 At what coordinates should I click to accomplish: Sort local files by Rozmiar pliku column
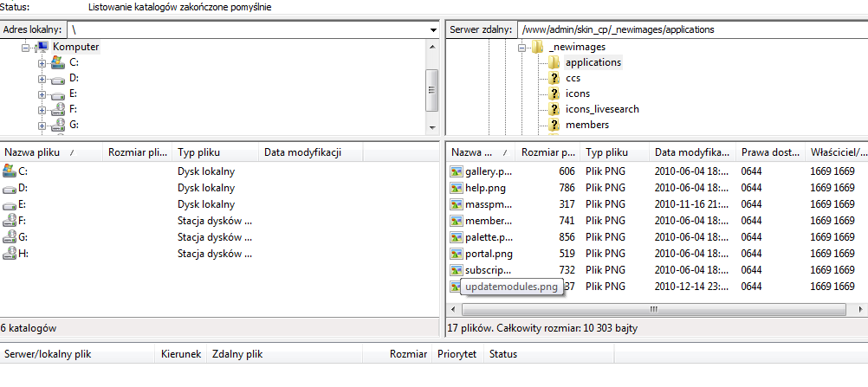138,152
